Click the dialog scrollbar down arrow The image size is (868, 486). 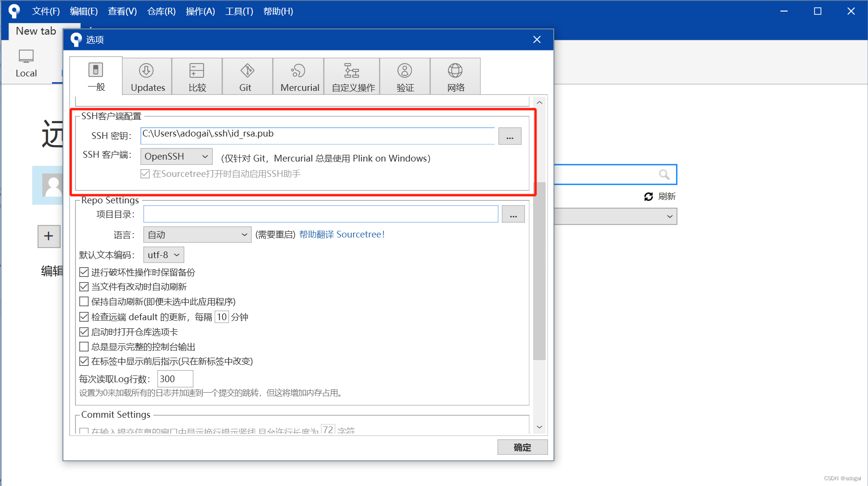(539, 427)
